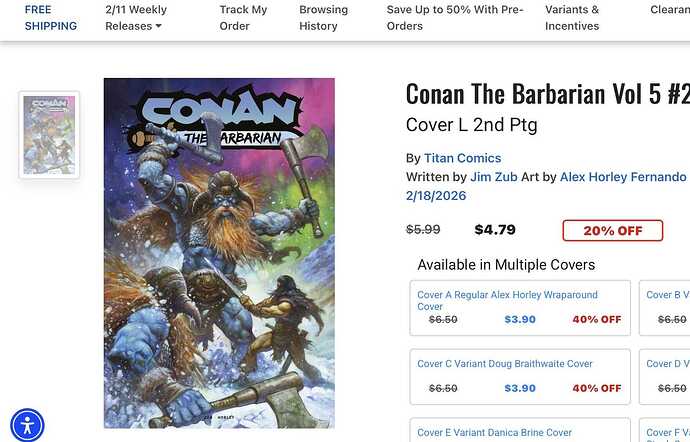Image resolution: width=690 pixels, height=442 pixels.
Task: Open Variants & Incentives menu item
Action: (x=572, y=18)
